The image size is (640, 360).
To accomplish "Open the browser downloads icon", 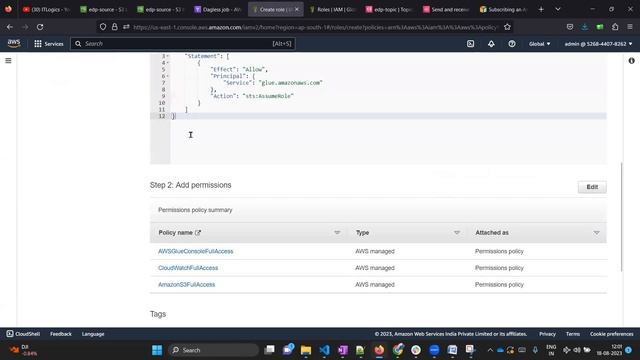I will point(584,27).
